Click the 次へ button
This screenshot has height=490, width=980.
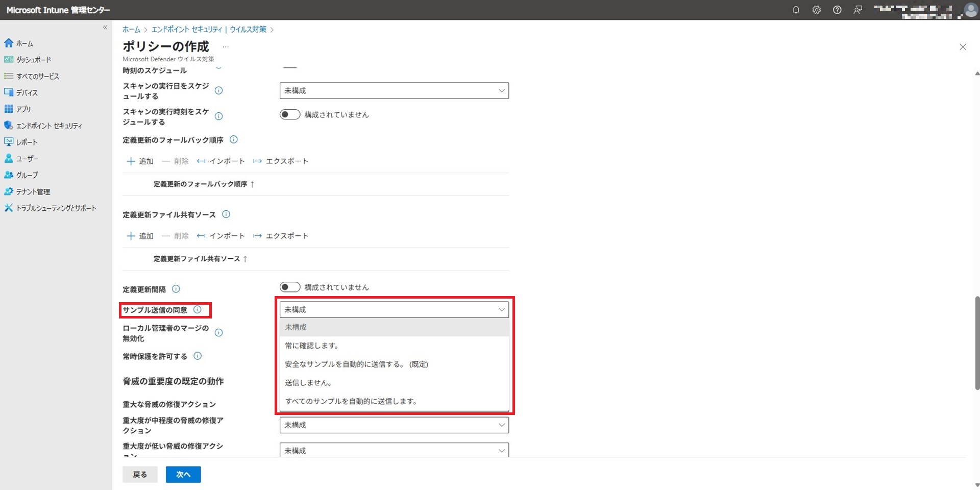click(x=183, y=475)
